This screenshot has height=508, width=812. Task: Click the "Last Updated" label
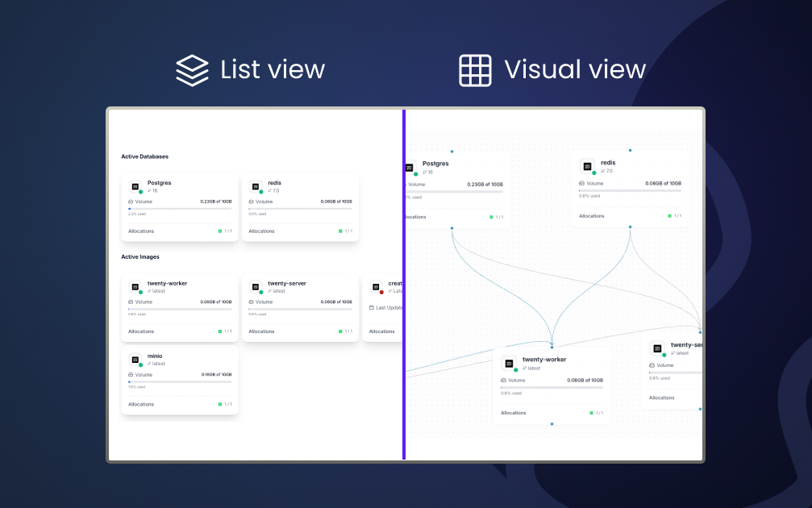point(389,307)
